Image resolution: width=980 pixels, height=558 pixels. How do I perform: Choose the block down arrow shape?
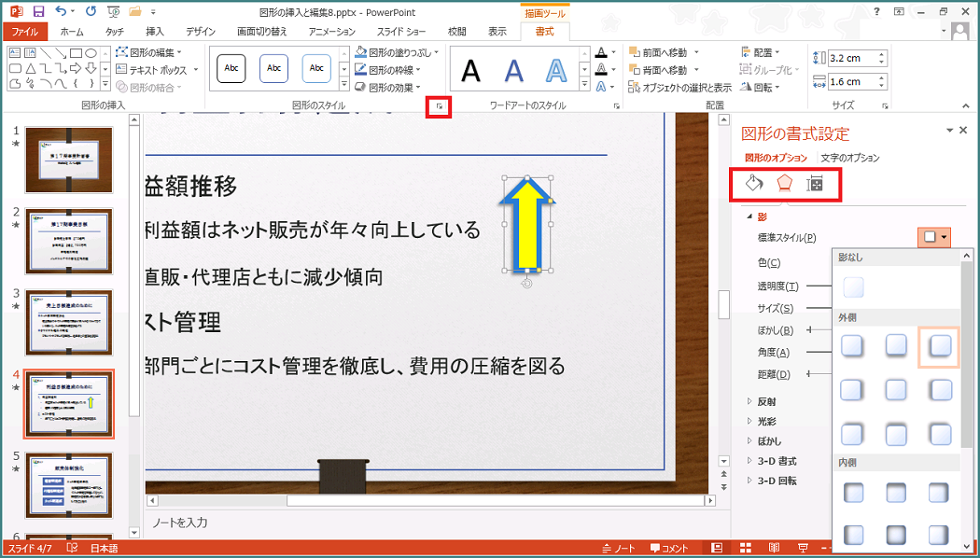[91, 68]
